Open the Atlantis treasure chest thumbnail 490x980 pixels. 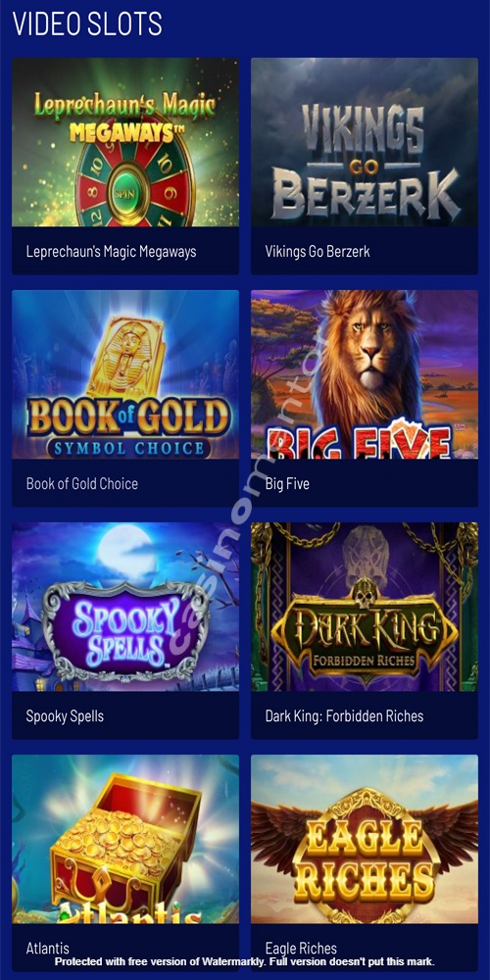pos(125,840)
